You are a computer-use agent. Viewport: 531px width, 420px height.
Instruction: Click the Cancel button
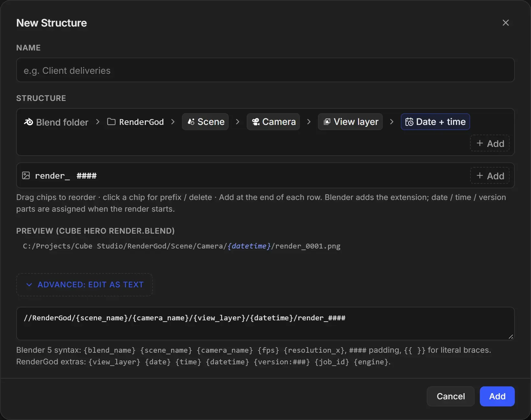tap(451, 396)
